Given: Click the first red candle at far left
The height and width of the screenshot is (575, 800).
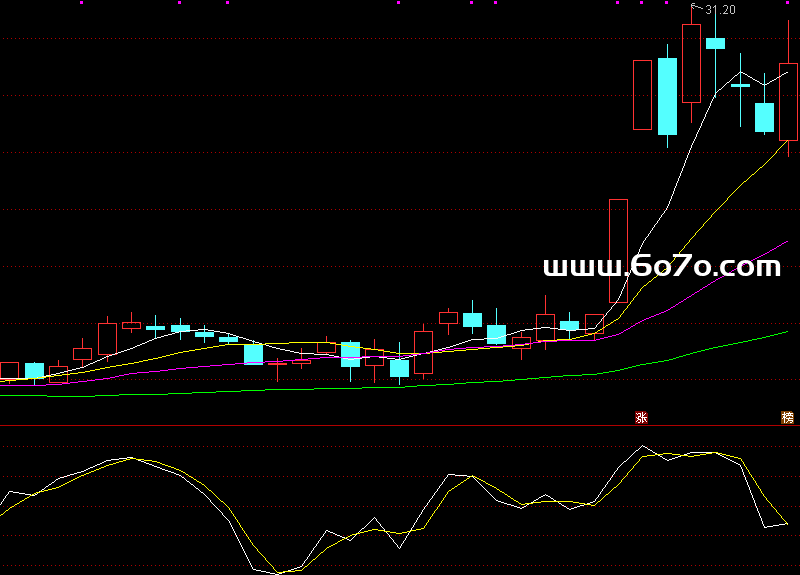Looking at the screenshot, I should 9,370.
